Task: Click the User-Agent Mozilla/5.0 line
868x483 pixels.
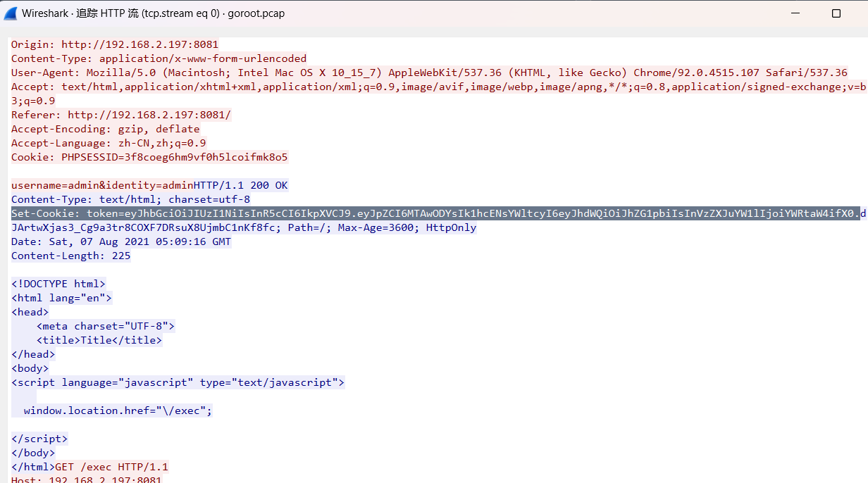Action: click(x=429, y=73)
